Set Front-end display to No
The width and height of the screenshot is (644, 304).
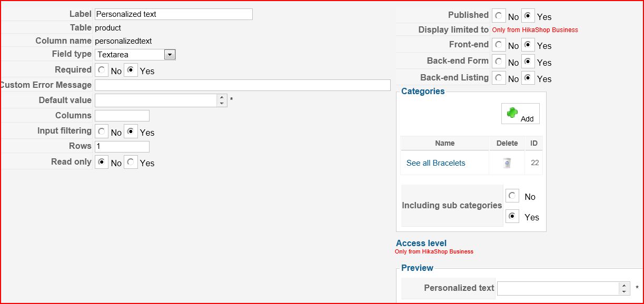[x=499, y=45]
